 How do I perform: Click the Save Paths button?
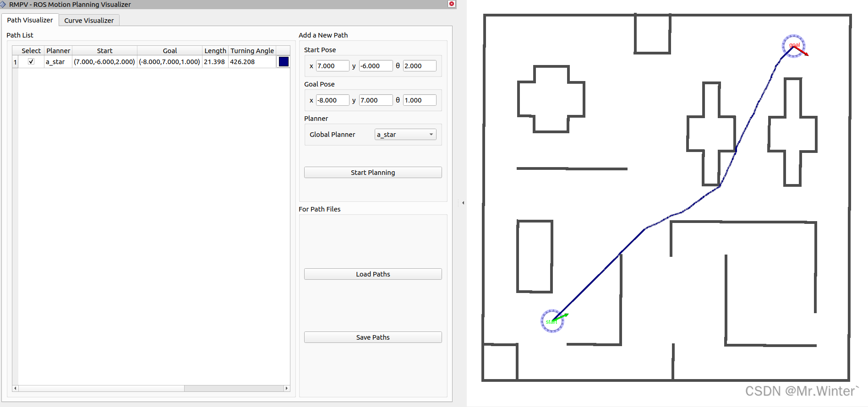click(x=373, y=337)
